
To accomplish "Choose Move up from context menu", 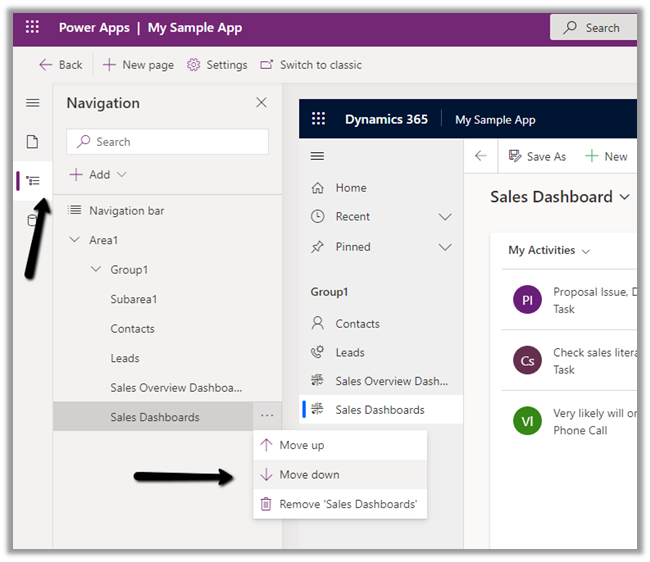I will tap(301, 445).
